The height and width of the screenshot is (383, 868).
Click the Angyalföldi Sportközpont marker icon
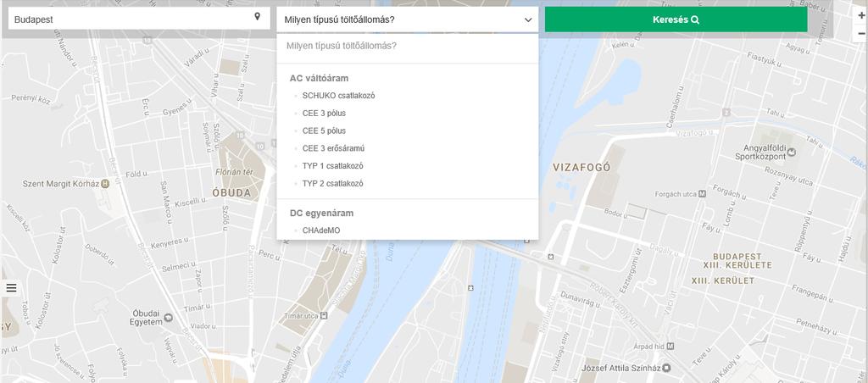pos(792,152)
